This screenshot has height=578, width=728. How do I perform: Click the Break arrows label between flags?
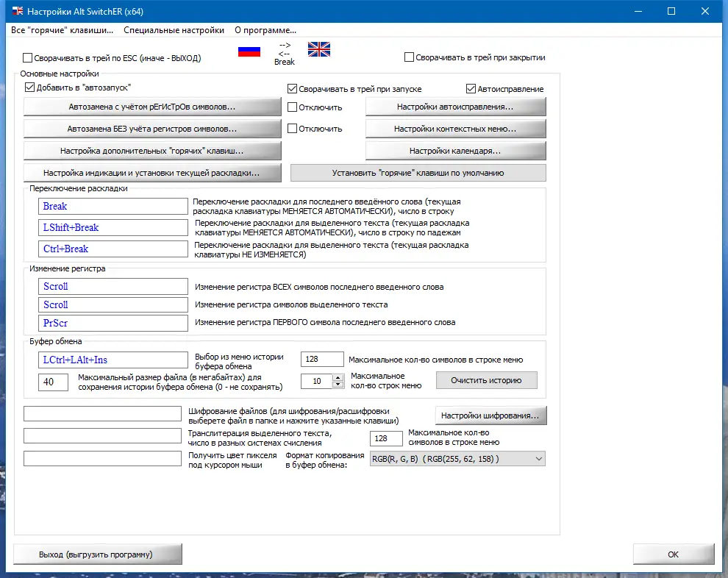coord(285,54)
